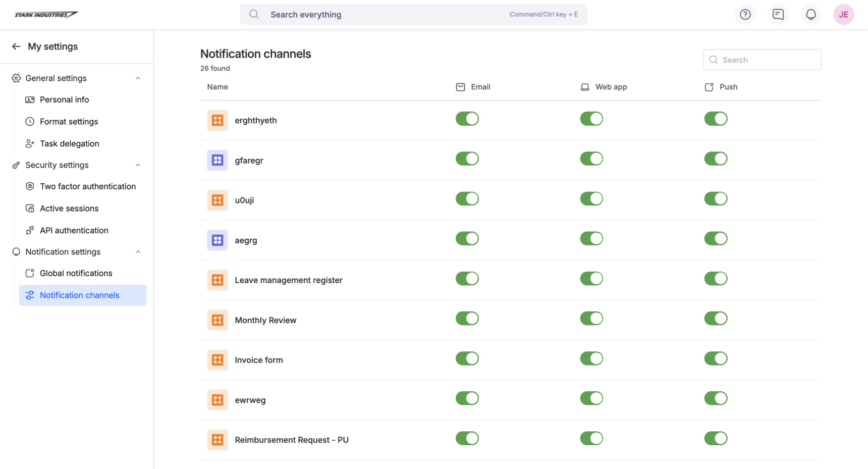Click the magnifier icon in Search everything

pyautogui.click(x=254, y=15)
